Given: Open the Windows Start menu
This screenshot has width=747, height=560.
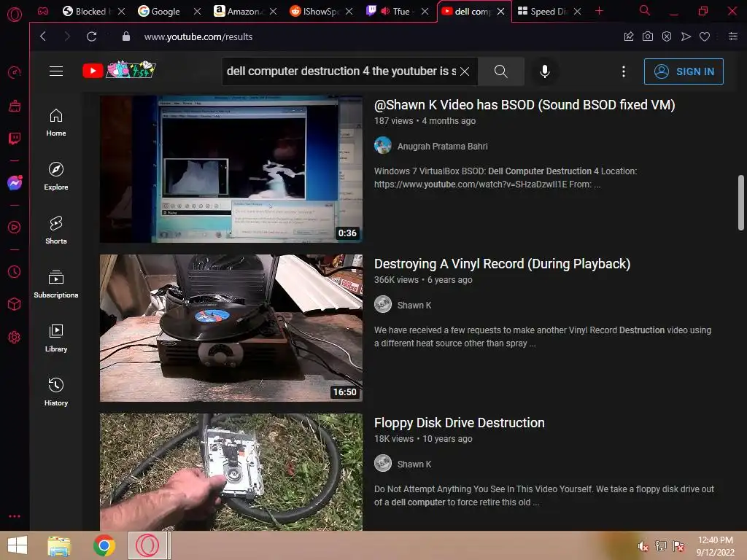Looking at the screenshot, I should click(x=18, y=545).
